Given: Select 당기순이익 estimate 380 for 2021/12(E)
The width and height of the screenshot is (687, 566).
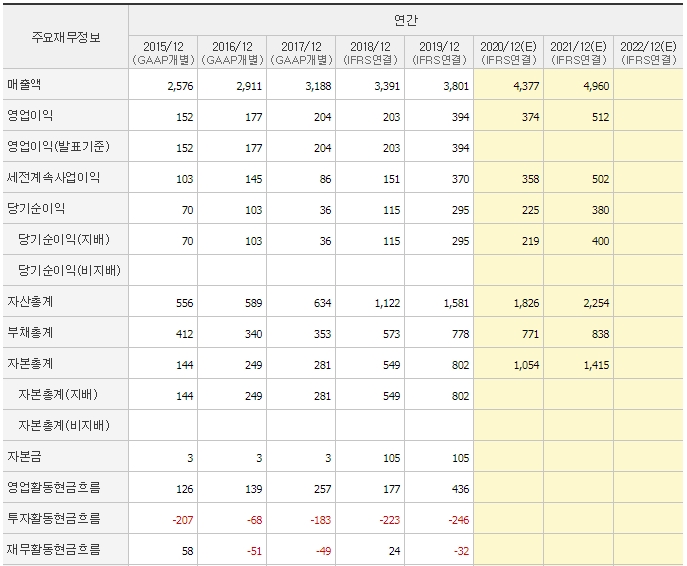Looking at the screenshot, I should 600,210.
